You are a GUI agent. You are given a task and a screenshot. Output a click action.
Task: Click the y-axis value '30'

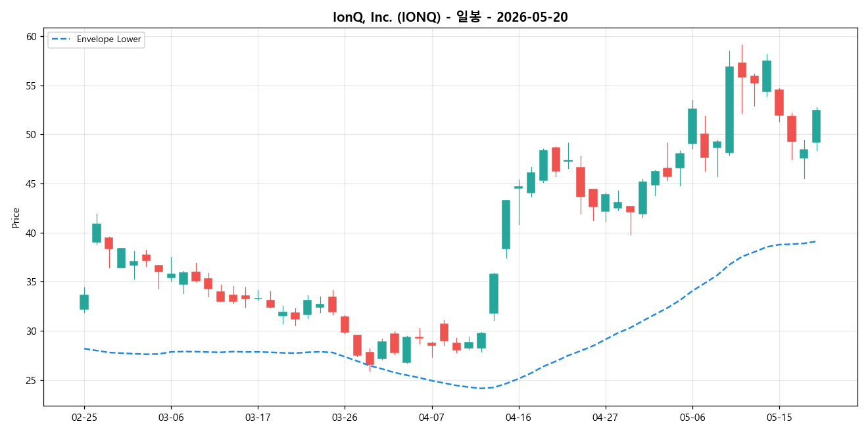click(x=33, y=331)
